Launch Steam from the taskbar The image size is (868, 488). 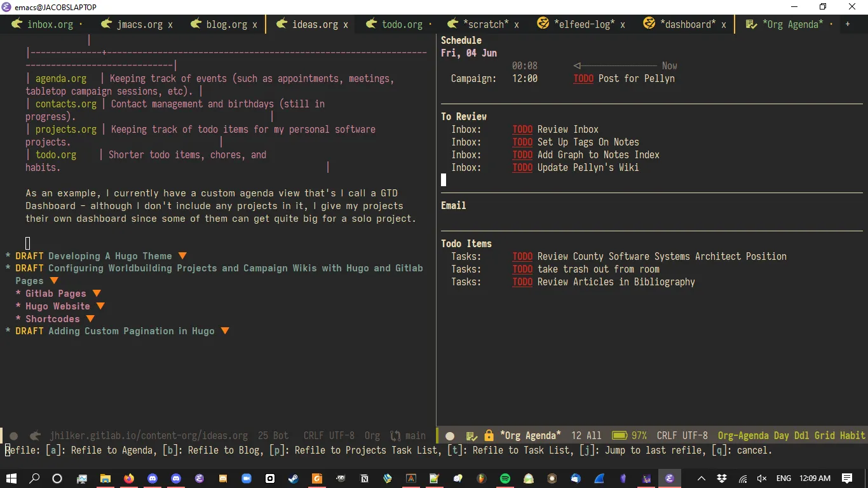click(x=294, y=478)
